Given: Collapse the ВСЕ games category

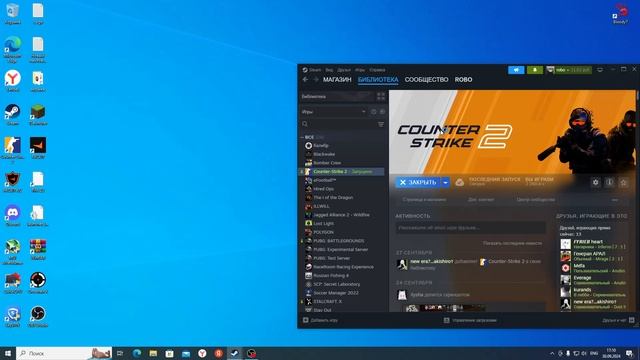Looking at the screenshot, I should pyautogui.click(x=302, y=137).
